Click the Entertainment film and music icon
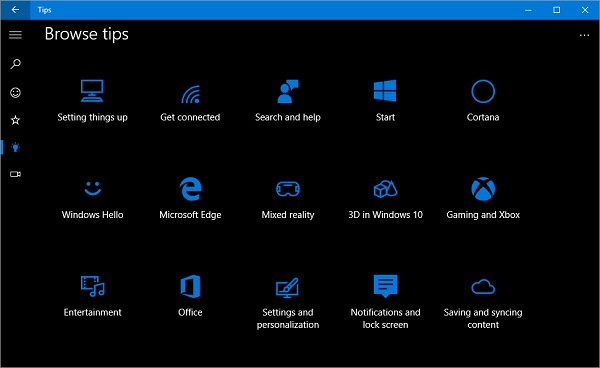The height and width of the screenshot is (368, 600). 93,286
